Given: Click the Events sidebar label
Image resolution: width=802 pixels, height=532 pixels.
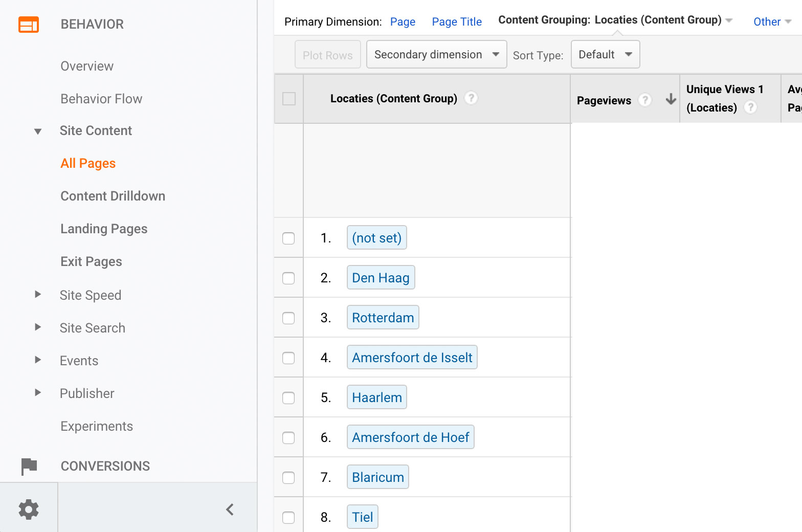Looking at the screenshot, I should click(79, 361).
